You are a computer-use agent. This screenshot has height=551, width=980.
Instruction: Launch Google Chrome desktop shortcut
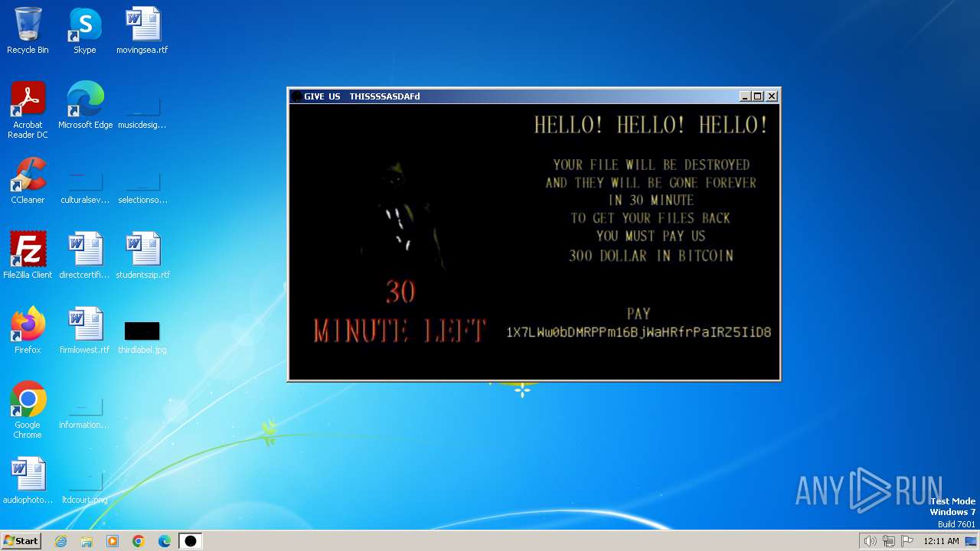click(28, 410)
